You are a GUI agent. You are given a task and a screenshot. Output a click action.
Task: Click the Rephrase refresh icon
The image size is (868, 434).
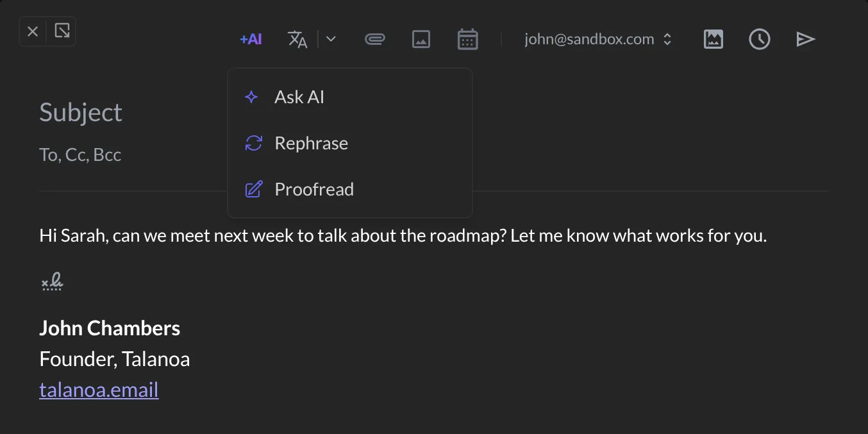pyautogui.click(x=254, y=143)
